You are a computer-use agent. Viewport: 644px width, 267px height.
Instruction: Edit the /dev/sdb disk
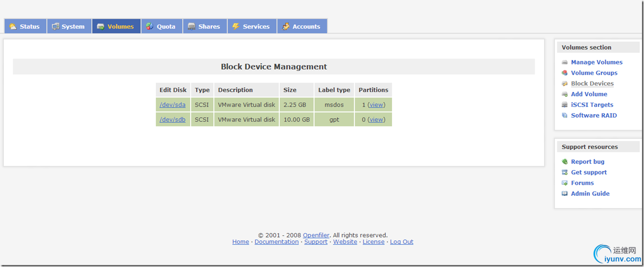[173, 120]
